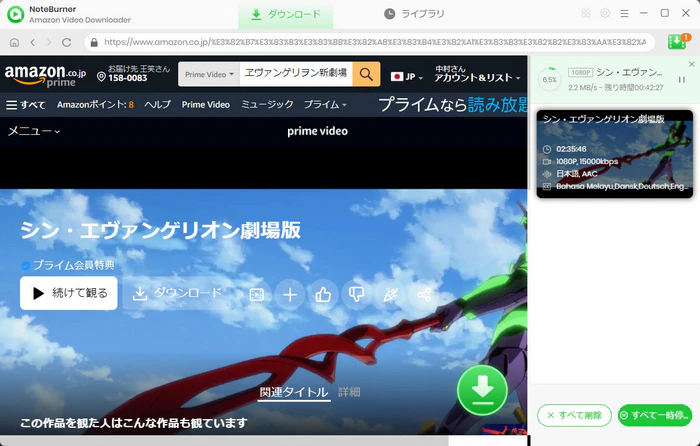Click the 1080P quality badge
The width and height of the screenshot is (700, 446).
point(580,72)
